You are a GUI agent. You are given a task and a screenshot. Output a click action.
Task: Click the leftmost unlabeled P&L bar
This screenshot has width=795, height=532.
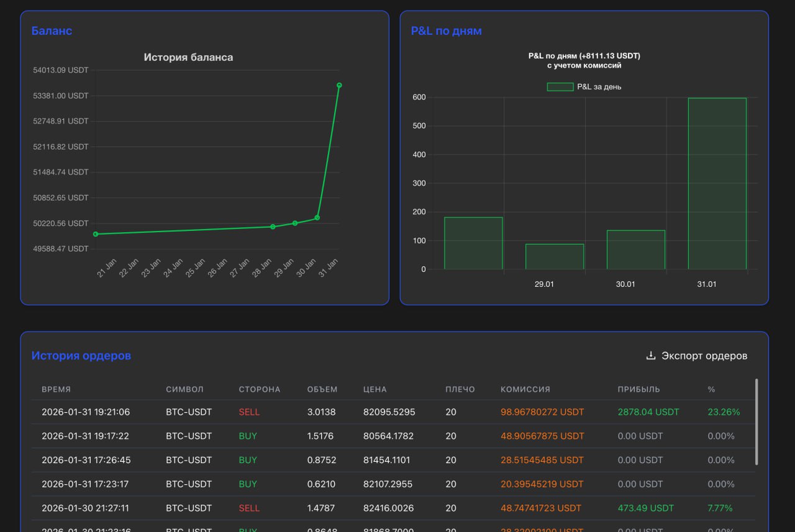(x=473, y=243)
